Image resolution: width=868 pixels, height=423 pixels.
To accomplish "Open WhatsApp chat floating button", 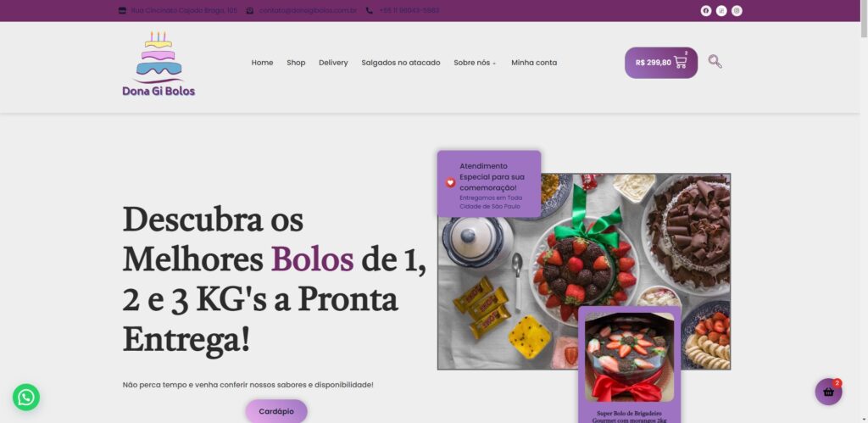I will point(26,397).
